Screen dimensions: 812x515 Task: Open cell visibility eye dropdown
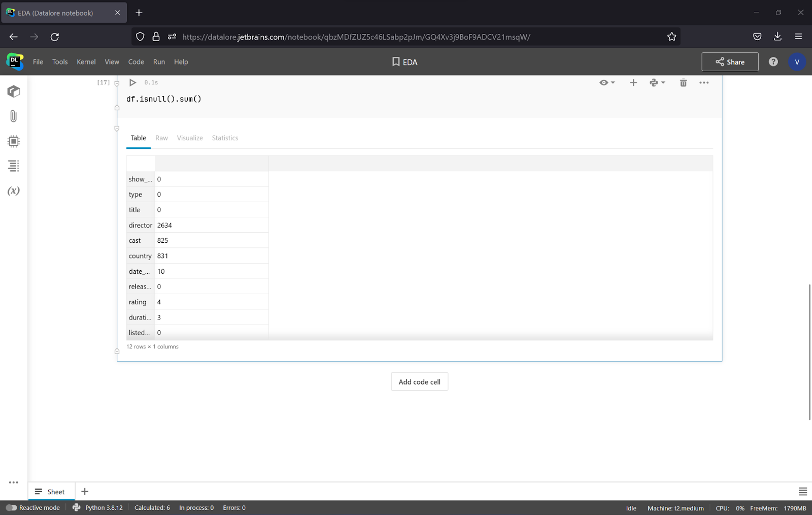click(607, 82)
